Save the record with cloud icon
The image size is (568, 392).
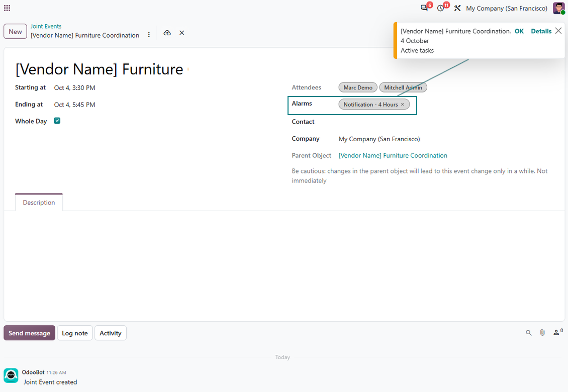[167, 33]
